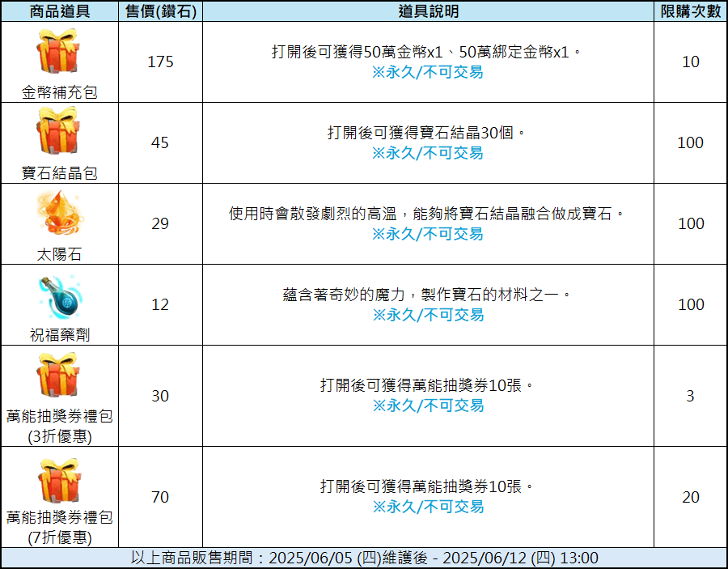Screen dimensions: 728x569
Task: Click ※永久/不可交易 note in 太陽石 row
Action: (x=428, y=234)
